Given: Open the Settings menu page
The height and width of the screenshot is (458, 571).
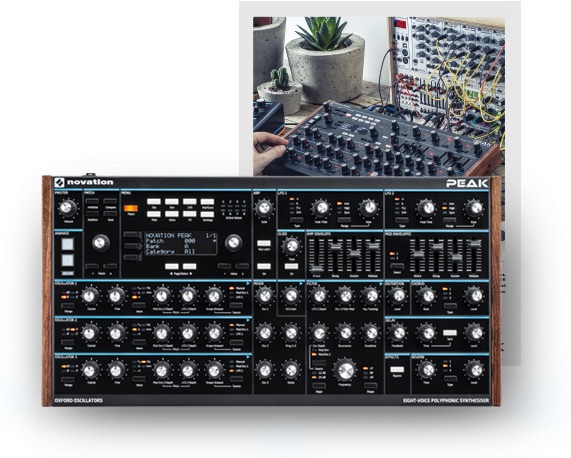Looking at the screenshot, I should coord(207,214).
